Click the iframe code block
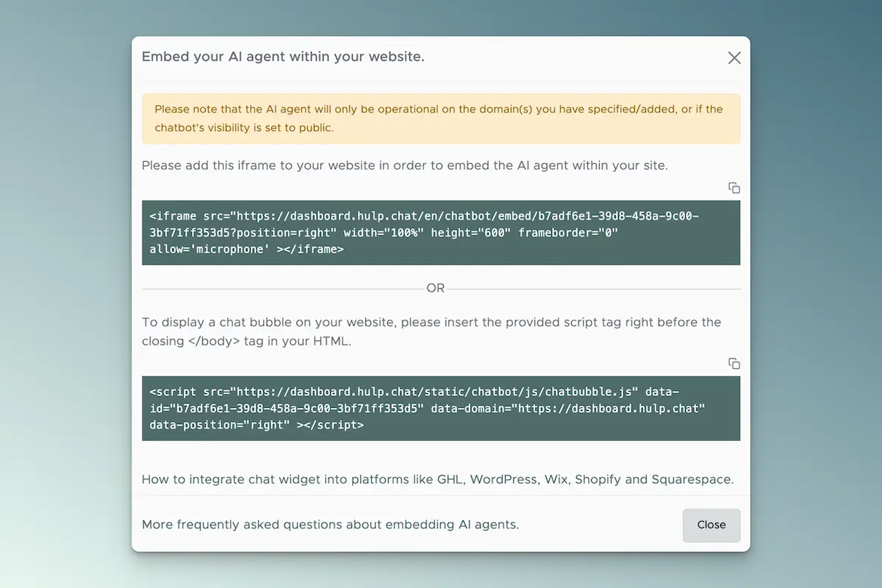The height and width of the screenshot is (588, 882). pos(441,232)
